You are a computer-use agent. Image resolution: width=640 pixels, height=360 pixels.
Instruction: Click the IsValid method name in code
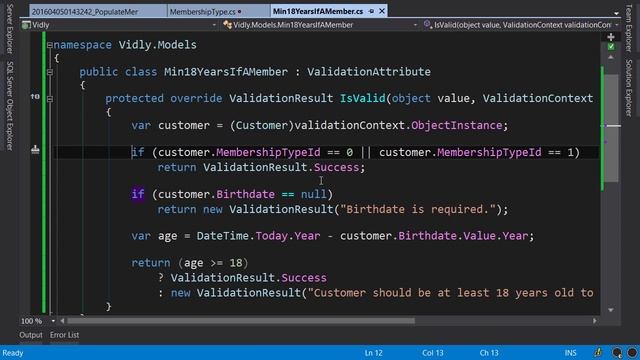pos(362,98)
